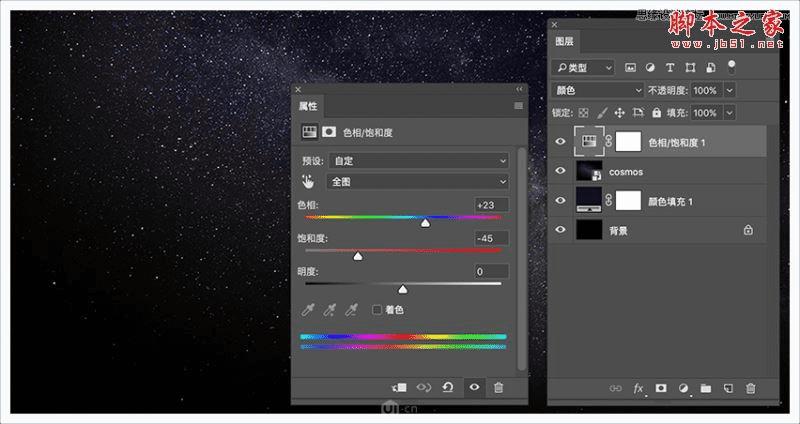Screen dimensions: 800x424
Task: Click link layers icon
Action: click(x=615, y=388)
